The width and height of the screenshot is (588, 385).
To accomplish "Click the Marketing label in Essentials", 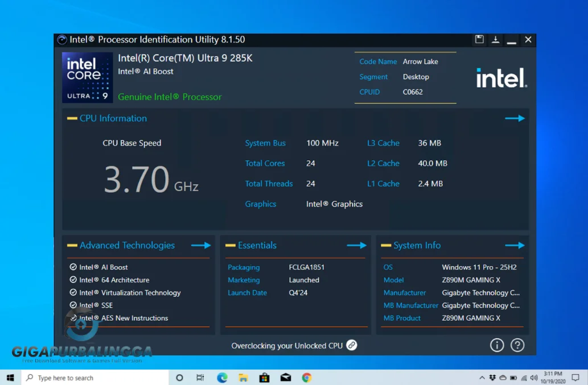I will 244,280.
